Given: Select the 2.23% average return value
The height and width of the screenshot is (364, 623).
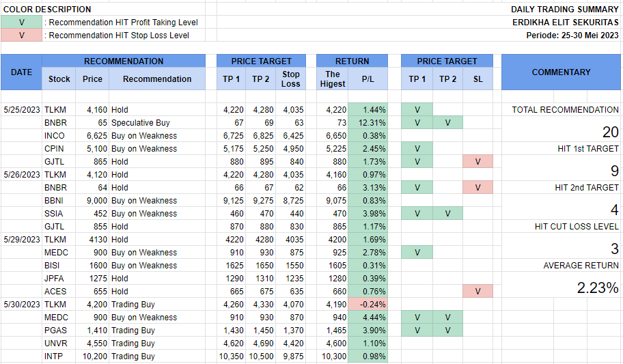Looking at the screenshot, I should coord(598,288).
